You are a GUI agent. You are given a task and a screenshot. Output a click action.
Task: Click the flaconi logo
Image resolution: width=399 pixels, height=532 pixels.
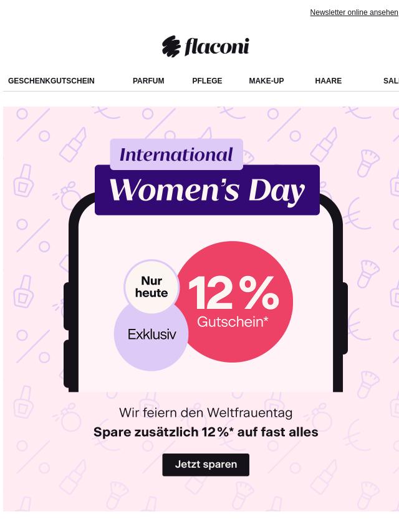point(206,46)
